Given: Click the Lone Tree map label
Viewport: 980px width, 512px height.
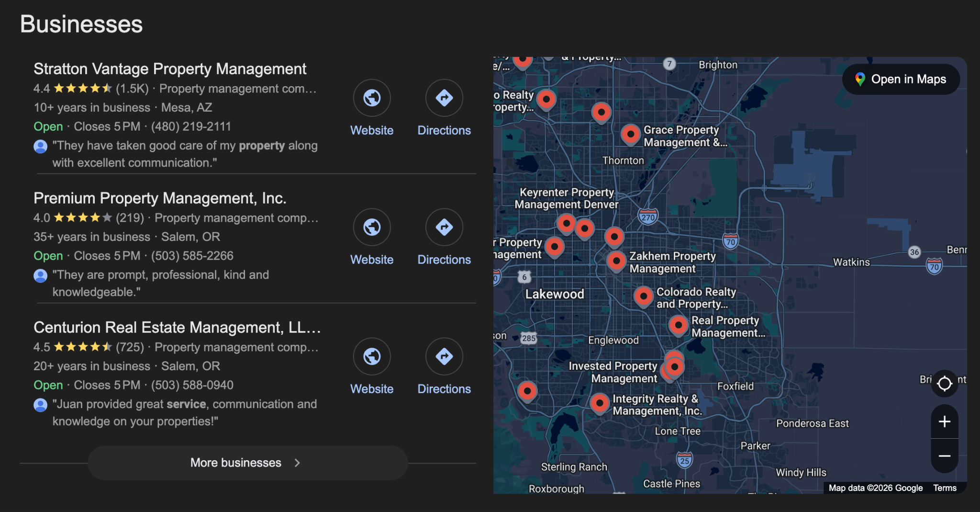Looking at the screenshot, I should pyautogui.click(x=678, y=431).
